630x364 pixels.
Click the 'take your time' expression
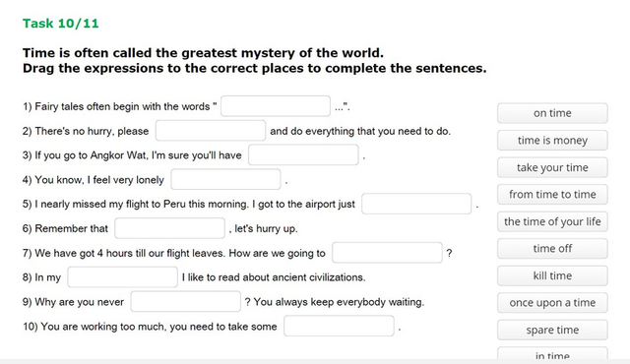(552, 167)
